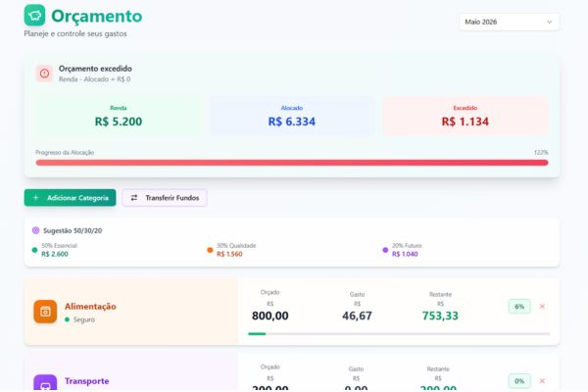Viewport: 588px width, 392px height.
Task: Click the 0% badge on Transporte
Action: pyautogui.click(x=519, y=381)
